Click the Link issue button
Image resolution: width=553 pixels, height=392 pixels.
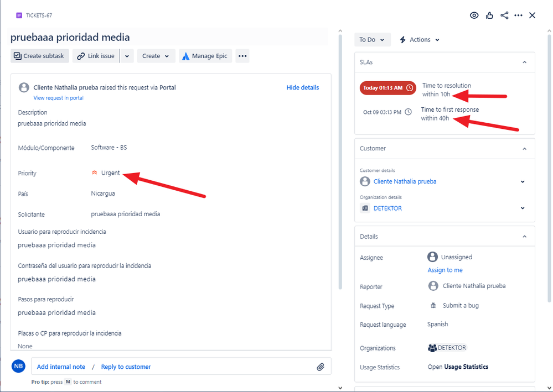[x=96, y=56]
